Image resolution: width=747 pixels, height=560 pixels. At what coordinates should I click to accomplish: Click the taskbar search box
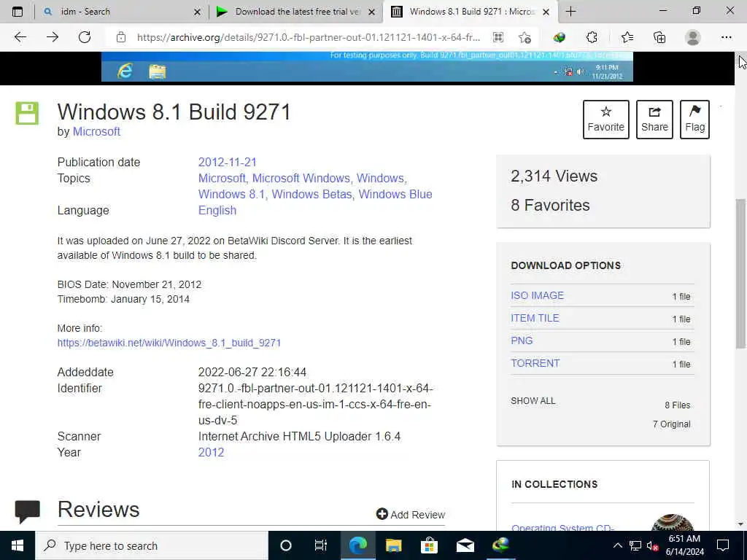coord(152,545)
